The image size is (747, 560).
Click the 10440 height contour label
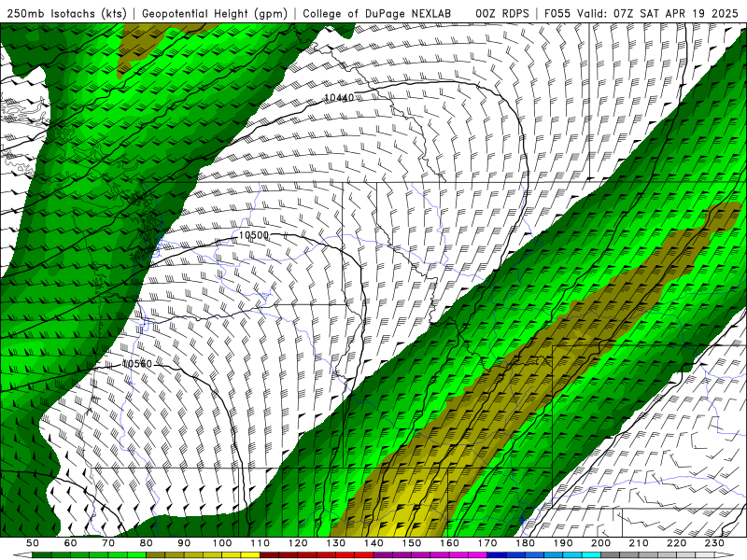click(x=339, y=98)
